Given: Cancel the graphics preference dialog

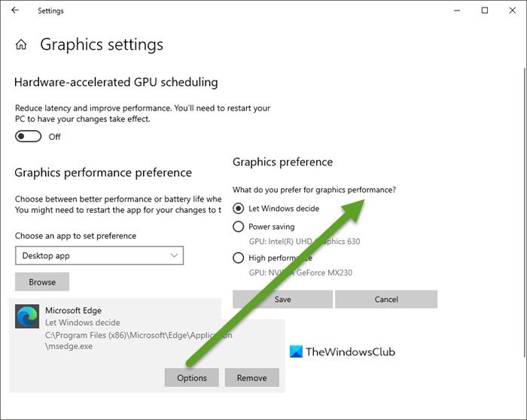Looking at the screenshot, I should [385, 299].
